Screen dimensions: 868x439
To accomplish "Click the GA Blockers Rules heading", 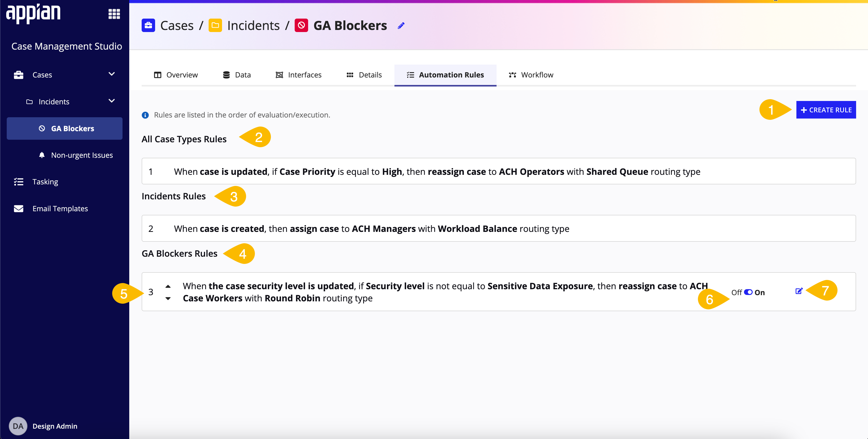I will pyautogui.click(x=180, y=253).
